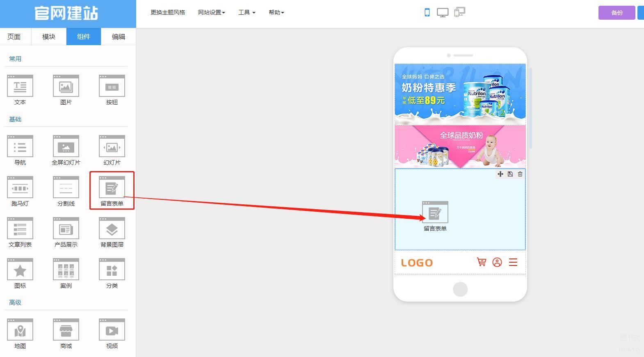
Task: Click the purple 备份 button
Action: pyautogui.click(x=617, y=13)
